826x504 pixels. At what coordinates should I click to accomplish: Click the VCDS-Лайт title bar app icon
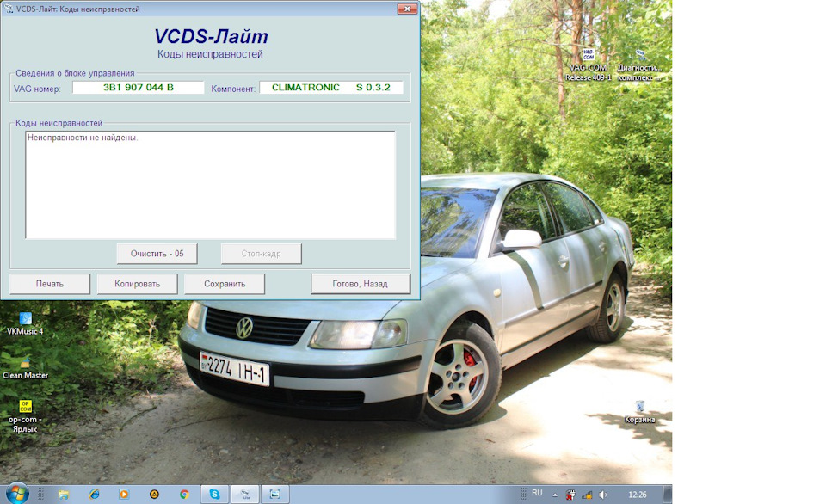click(x=8, y=9)
